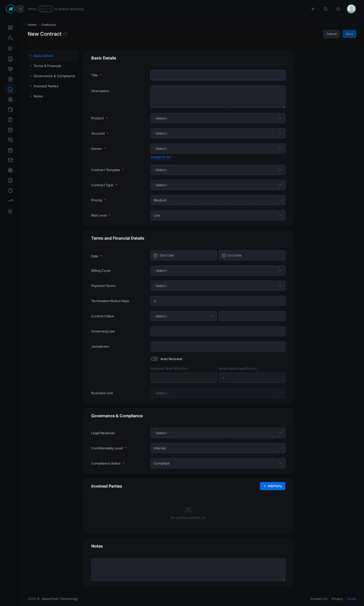Open the Contract Type dropdown
Screen dimensions: 364x606
click(x=218, y=185)
